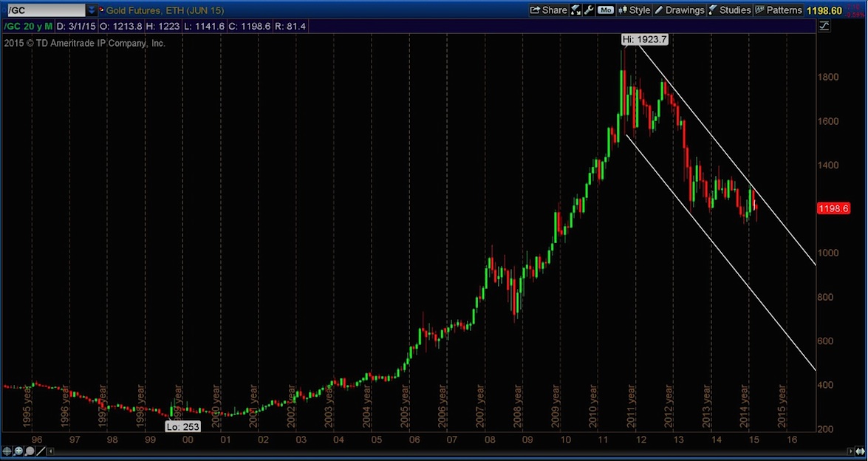Click the TD Ameritrade copyright text
The height and width of the screenshot is (461, 868).
pyautogui.click(x=85, y=43)
